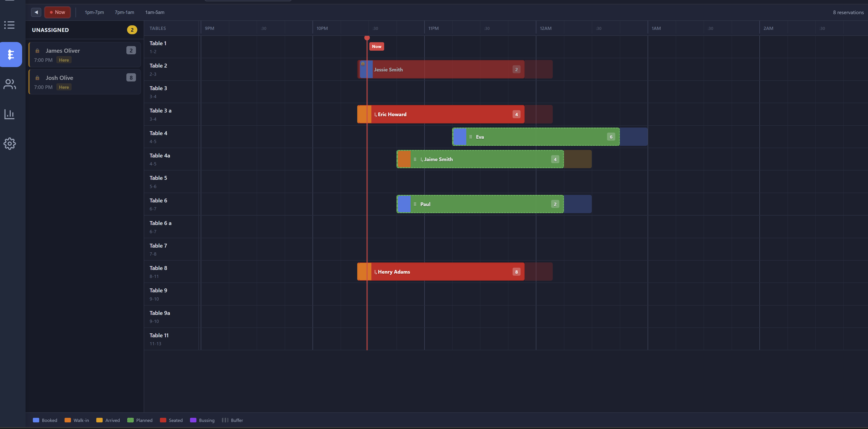Click the drag handle on Jaime Smith reservation

pyautogui.click(x=415, y=160)
